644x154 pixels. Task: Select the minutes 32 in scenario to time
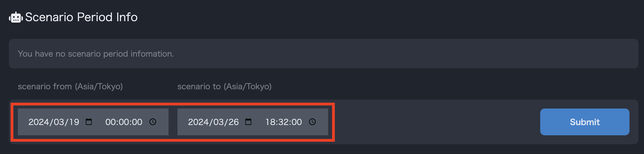click(283, 122)
